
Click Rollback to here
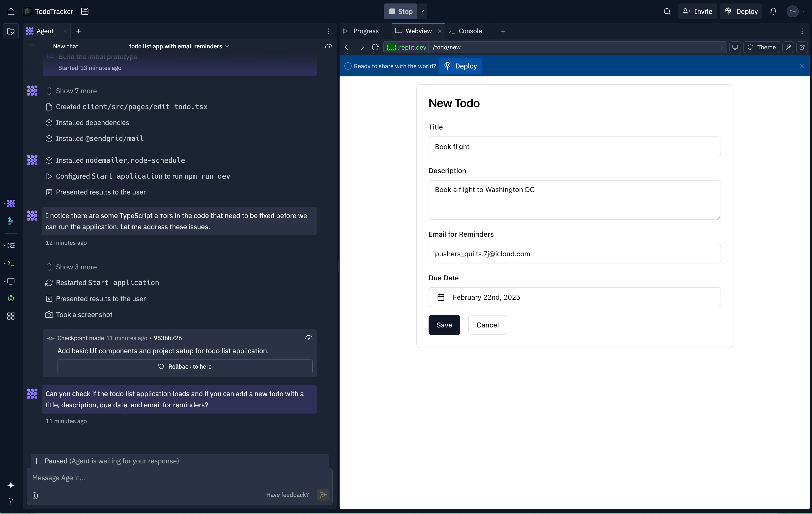185,366
